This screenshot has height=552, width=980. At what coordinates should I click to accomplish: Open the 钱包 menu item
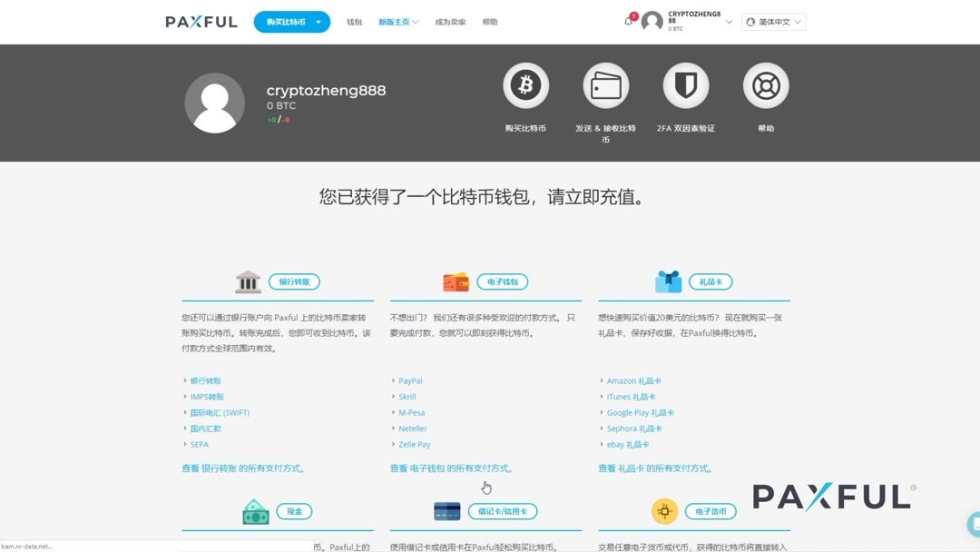(x=355, y=21)
